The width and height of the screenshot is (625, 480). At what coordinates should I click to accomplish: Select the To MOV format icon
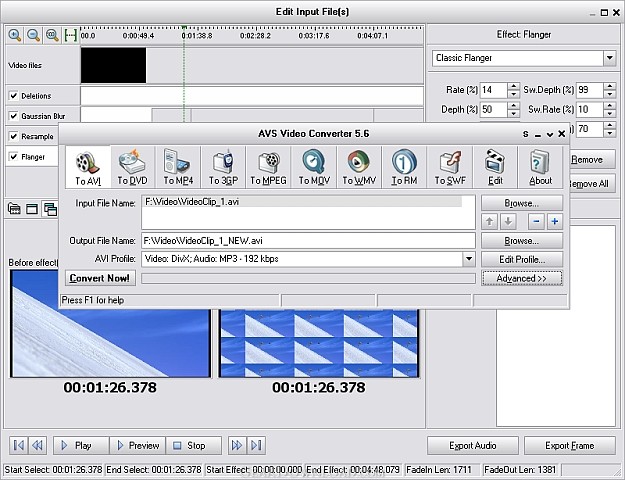314,167
